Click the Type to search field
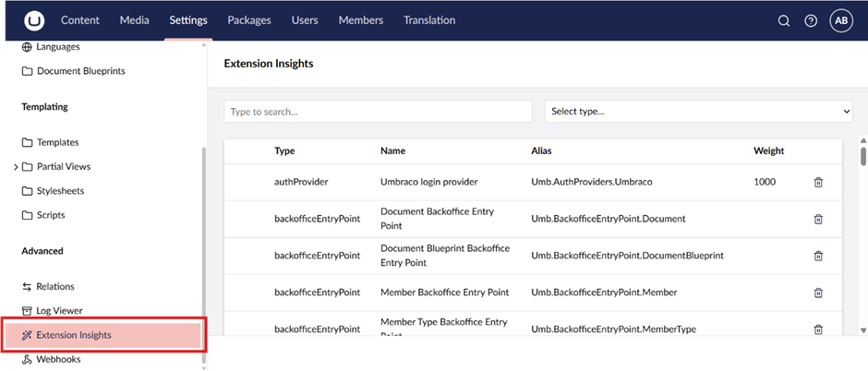 tap(378, 112)
